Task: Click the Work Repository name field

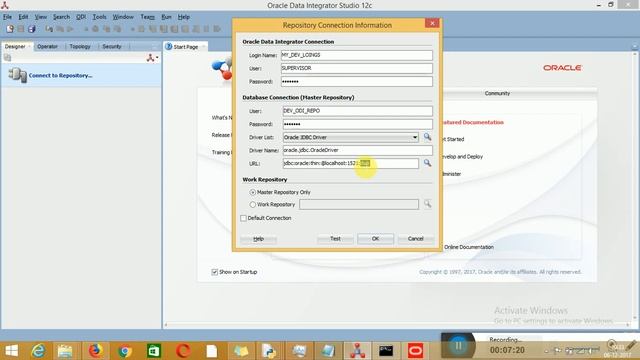Action: (359, 204)
